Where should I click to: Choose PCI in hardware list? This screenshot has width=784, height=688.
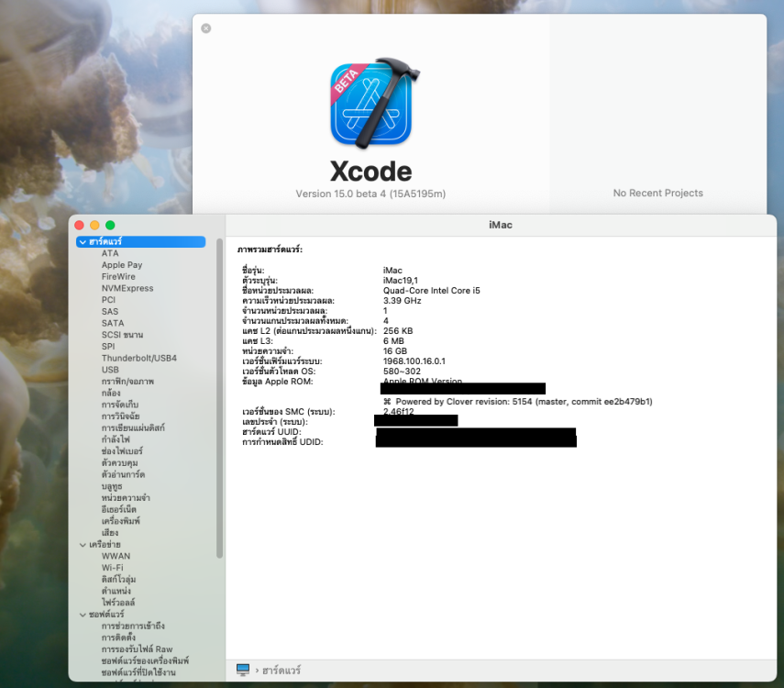[108, 300]
